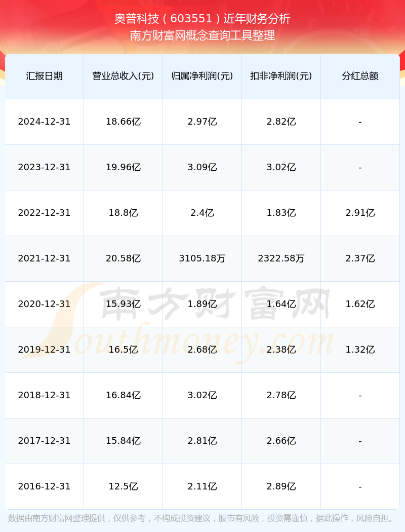Image resolution: width=405 pixels, height=532 pixels.
Task: Select the subtitle 南方财富网概念查询工具整理
Action: (x=202, y=35)
